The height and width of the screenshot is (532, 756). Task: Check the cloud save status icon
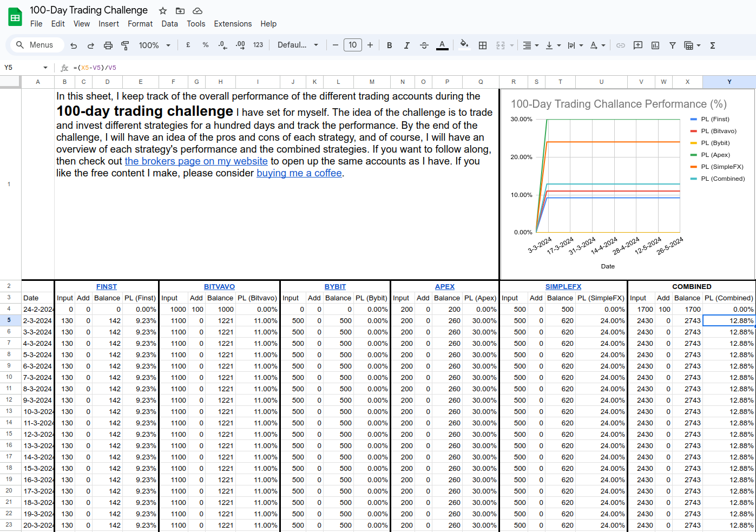tap(198, 11)
